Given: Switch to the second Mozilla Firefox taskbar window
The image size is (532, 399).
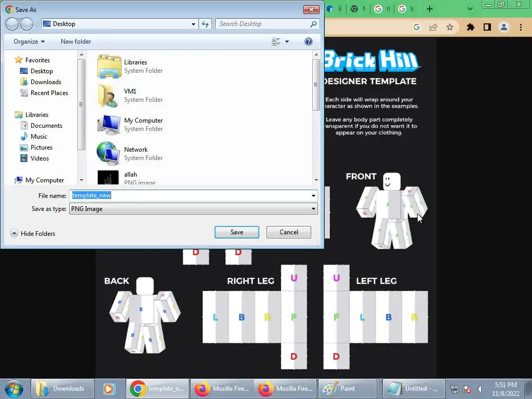Looking at the screenshot, I should (285, 389).
